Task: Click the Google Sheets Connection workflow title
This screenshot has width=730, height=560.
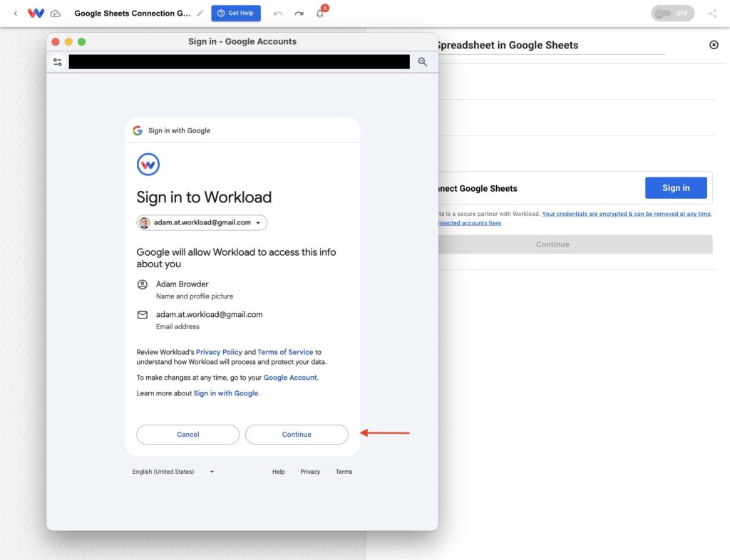Action: tap(133, 14)
